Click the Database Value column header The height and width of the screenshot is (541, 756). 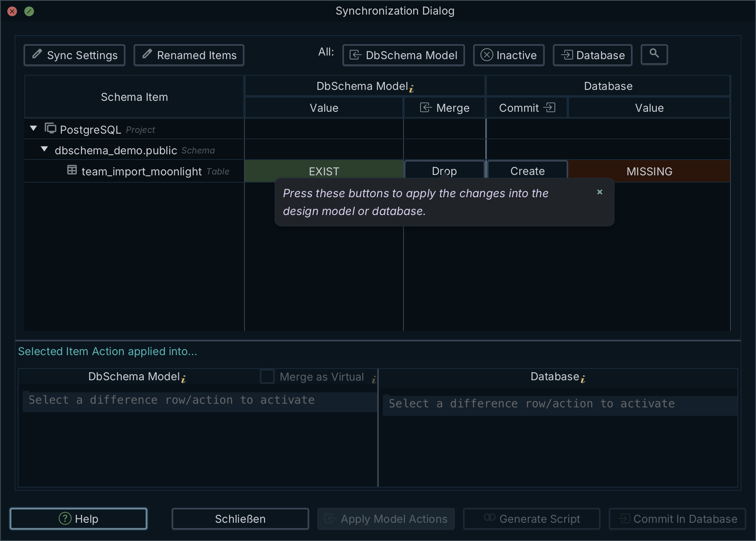coord(649,108)
